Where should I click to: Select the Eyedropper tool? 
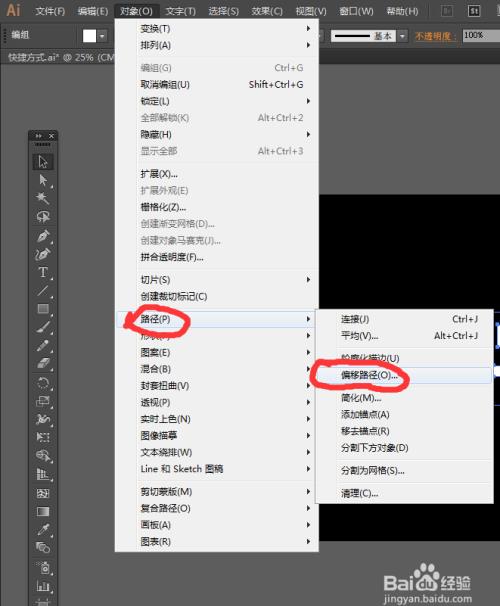point(43,530)
